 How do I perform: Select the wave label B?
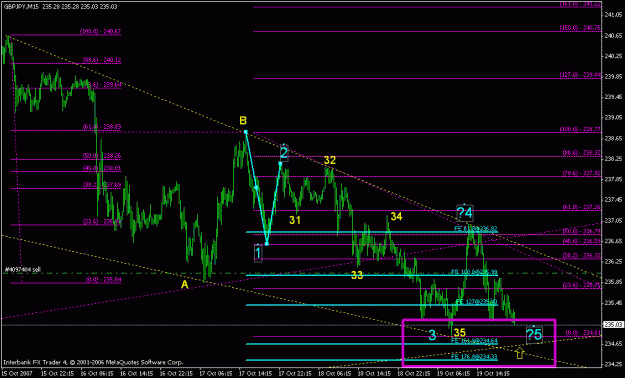[243, 120]
